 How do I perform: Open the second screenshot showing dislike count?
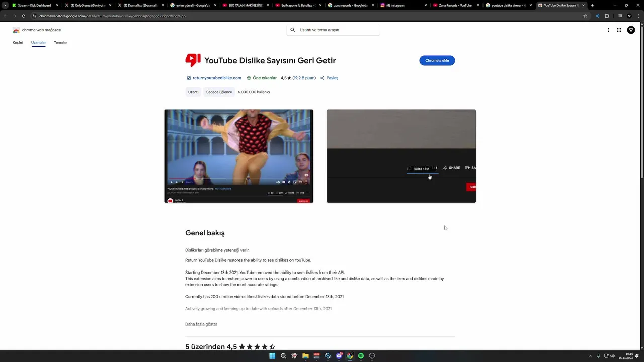(x=401, y=156)
